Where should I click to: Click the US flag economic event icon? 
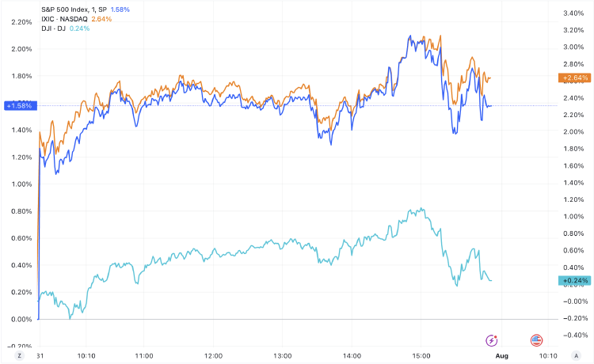point(536,340)
